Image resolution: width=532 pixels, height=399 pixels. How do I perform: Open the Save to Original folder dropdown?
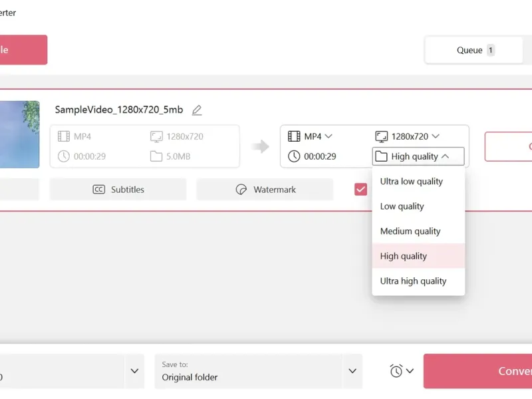click(x=352, y=371)
